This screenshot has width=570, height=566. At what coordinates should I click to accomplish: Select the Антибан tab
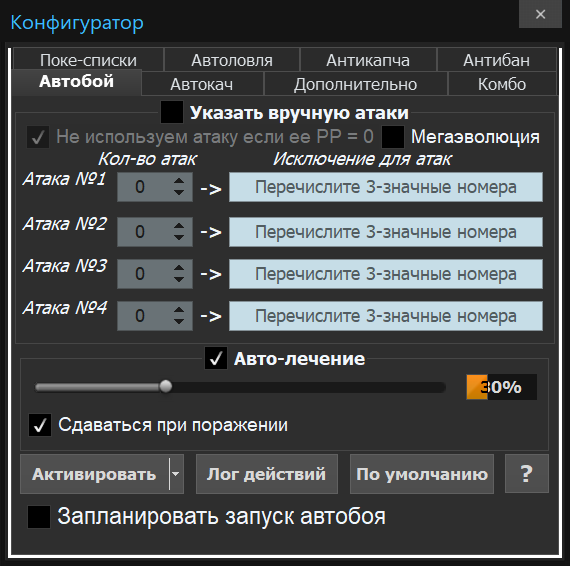(497, 60)
